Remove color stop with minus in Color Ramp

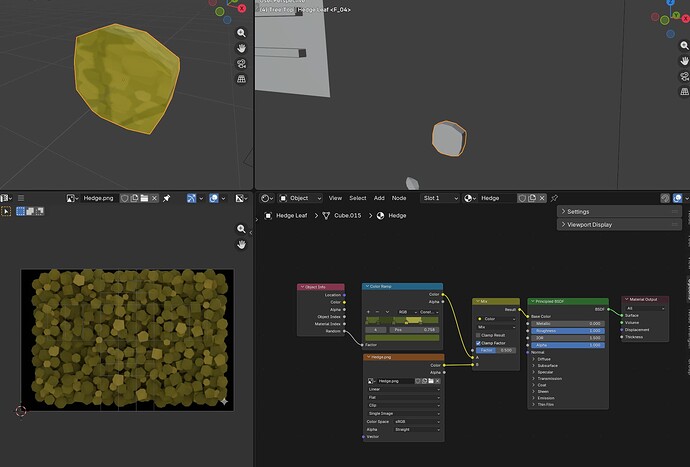point(377,312)
